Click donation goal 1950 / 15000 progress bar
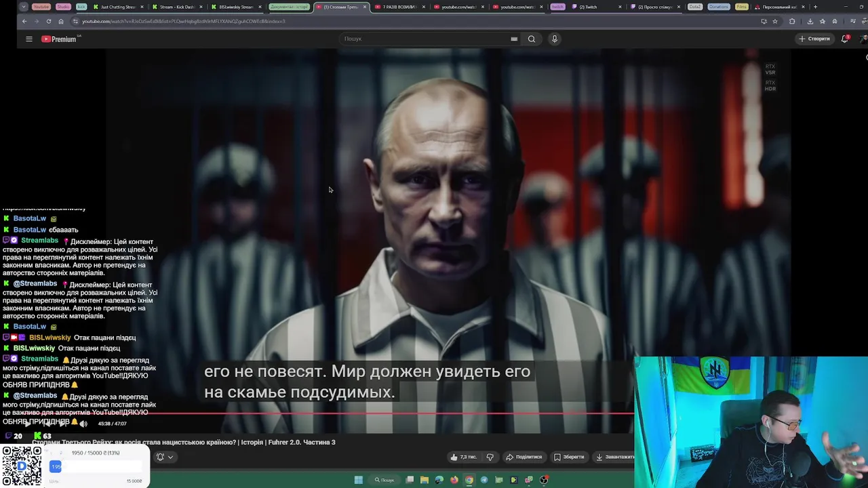The height and width of the screenshot is (488, 868). point(96,466)
